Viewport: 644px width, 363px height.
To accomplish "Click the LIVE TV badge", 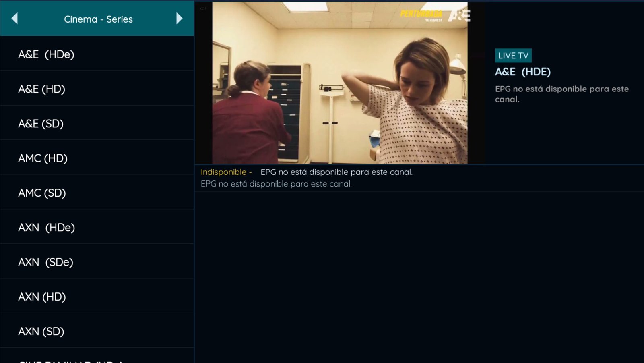I will (513, 56).
